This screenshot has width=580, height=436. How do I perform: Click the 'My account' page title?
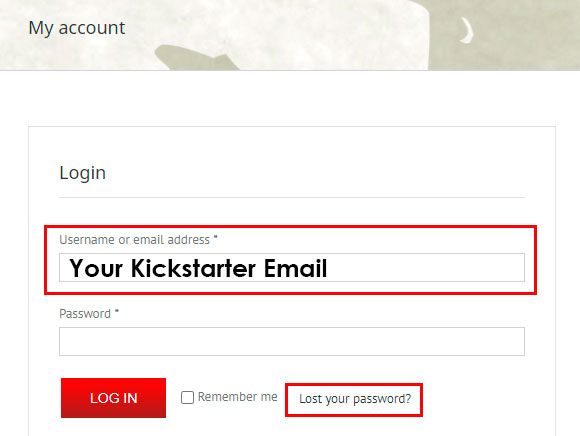(77, 28)
